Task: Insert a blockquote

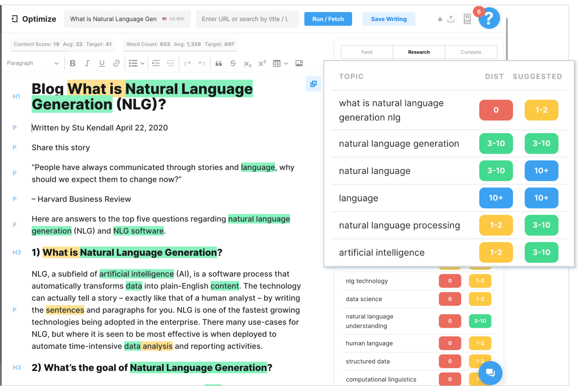Action: (219, 63)
